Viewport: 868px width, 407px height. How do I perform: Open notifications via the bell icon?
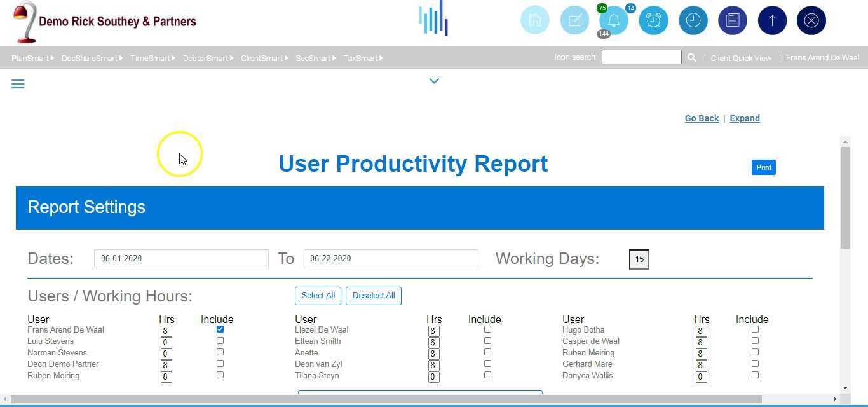(613, 20)
